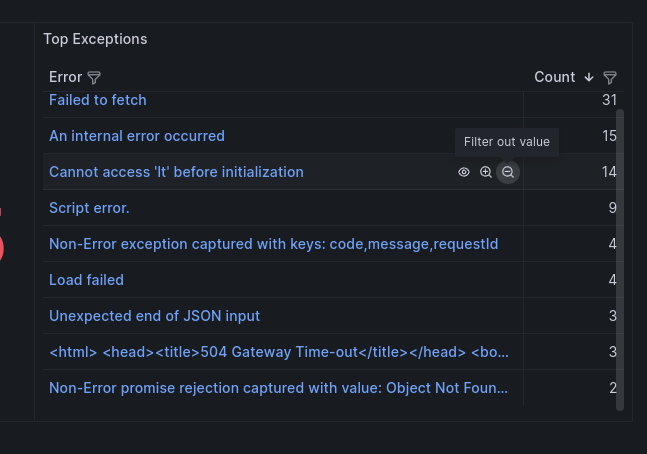Click the eye icon on the hovered row
The image size is (647, 454).
pos(464,172)
